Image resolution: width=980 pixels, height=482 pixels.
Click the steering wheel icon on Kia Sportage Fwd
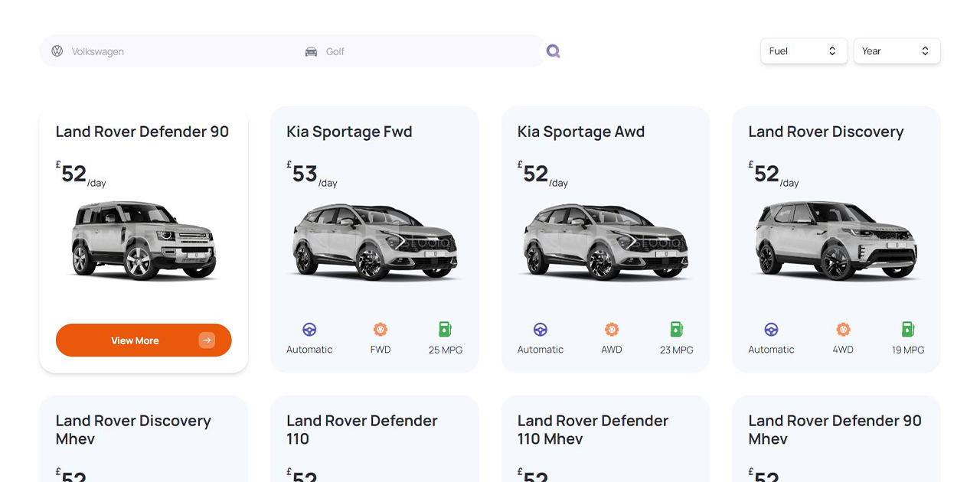tap(309, 330)
